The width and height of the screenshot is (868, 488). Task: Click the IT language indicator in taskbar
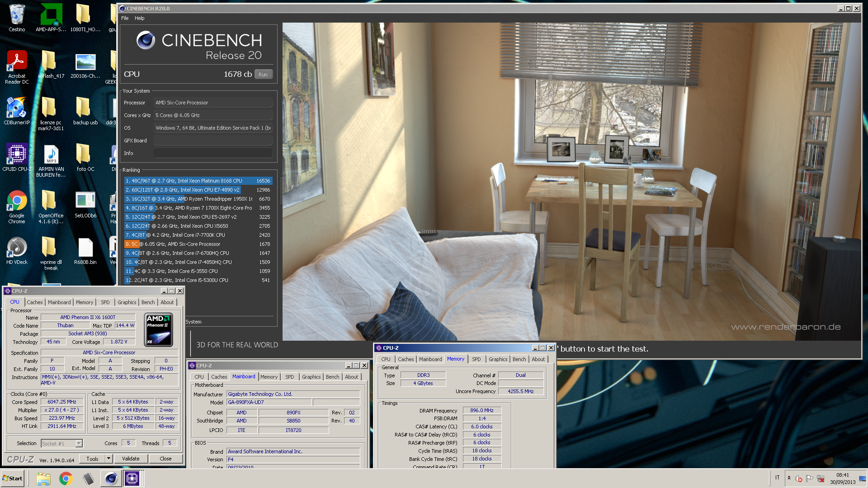pos(778,478)
